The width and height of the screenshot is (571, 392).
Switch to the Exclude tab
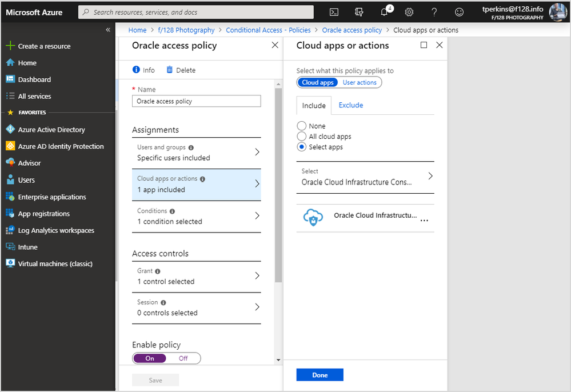350,105
